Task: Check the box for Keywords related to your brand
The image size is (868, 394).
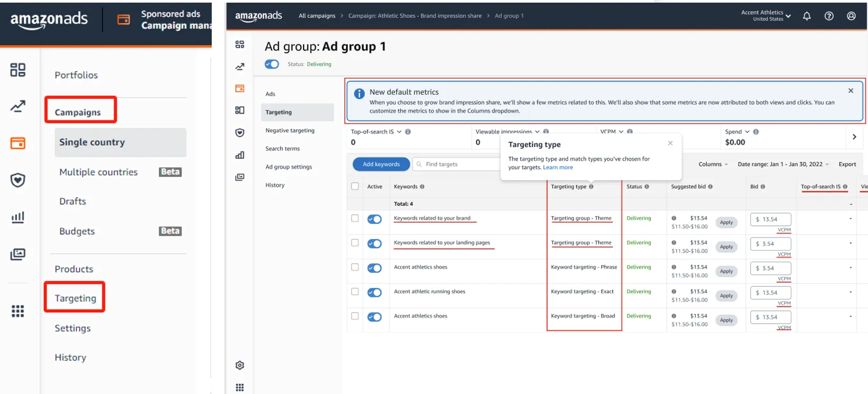Action: coord(355,218)
